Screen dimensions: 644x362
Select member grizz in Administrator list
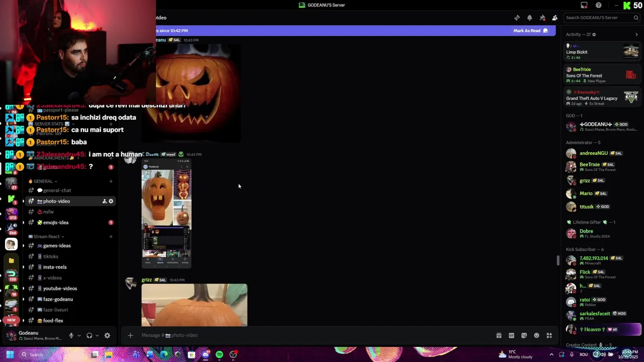601,180
